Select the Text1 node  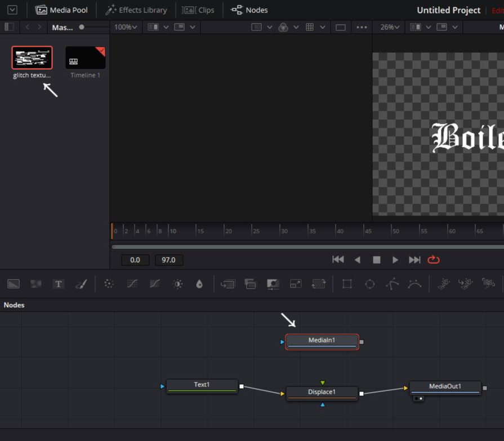202,386
